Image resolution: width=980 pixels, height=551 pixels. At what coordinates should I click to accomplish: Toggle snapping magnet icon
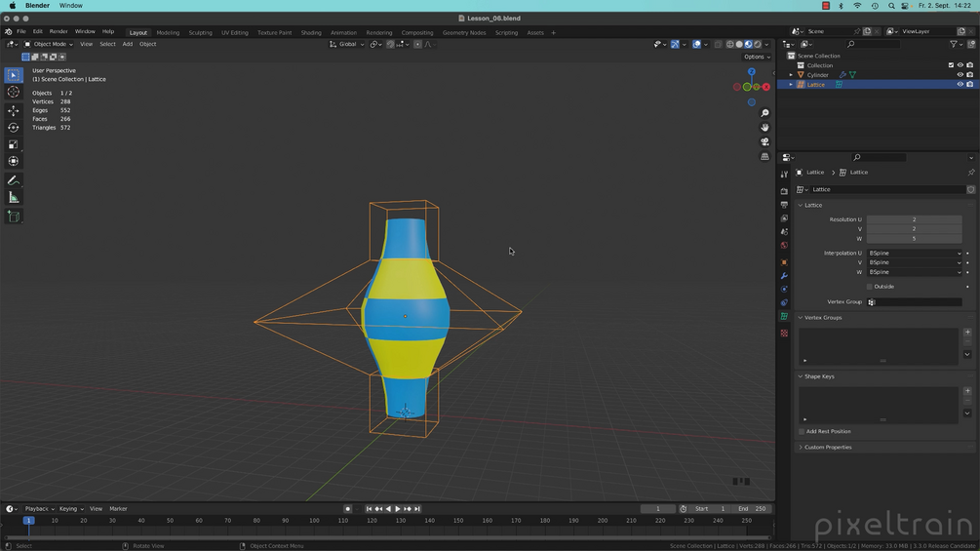tap(390, 44)
